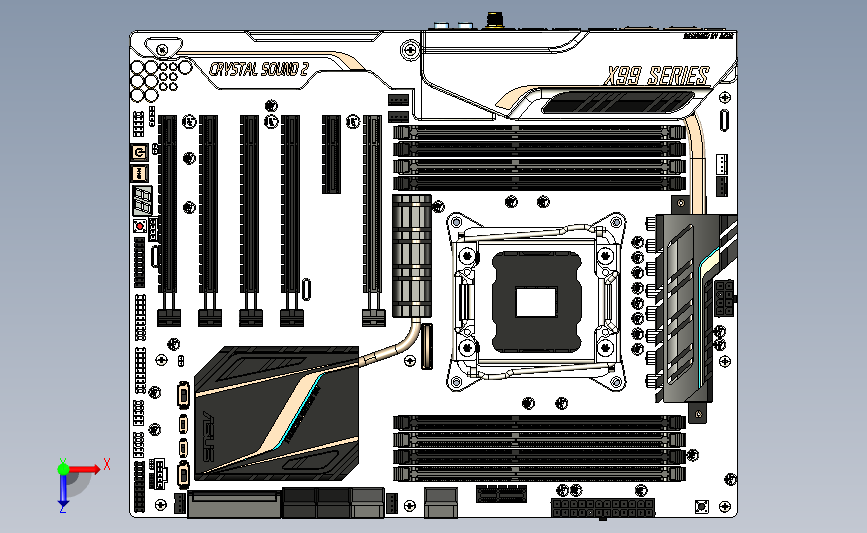
Task: Select the small red onboard button
Action: (140, 226)
